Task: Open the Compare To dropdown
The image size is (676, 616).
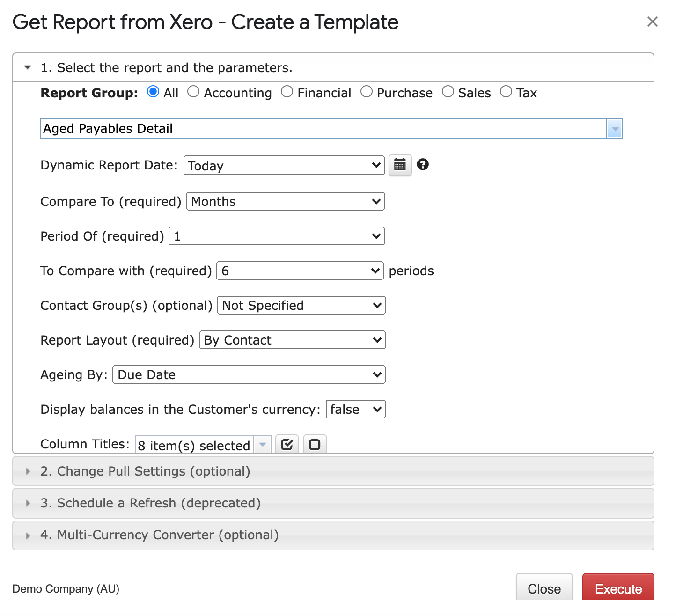Action: (286, 201)
